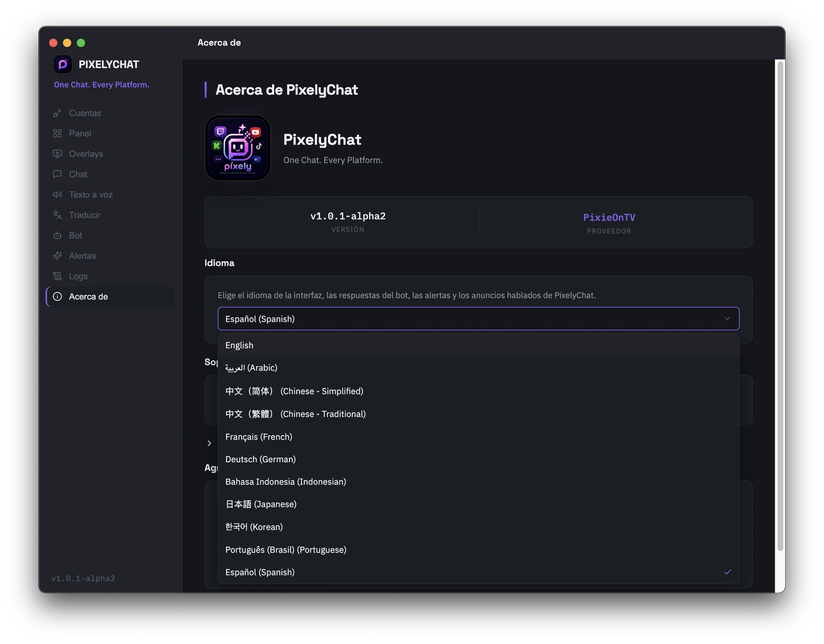Click the large PixelyChat app icon

[x=238, y=148]
